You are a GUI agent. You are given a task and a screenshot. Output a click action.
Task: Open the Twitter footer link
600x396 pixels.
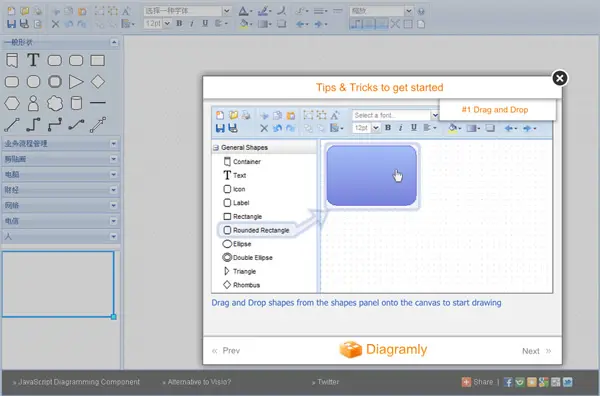click(x=328, y=382)
